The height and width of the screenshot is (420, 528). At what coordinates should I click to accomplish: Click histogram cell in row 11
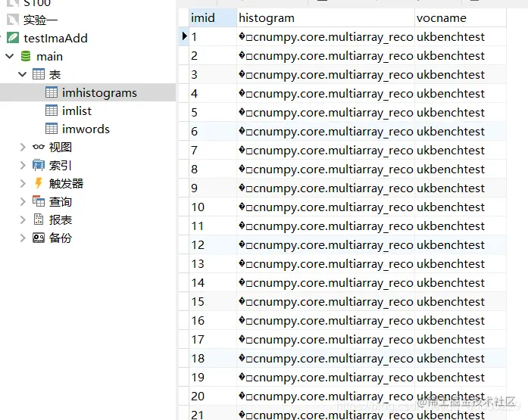pos(326,226)
